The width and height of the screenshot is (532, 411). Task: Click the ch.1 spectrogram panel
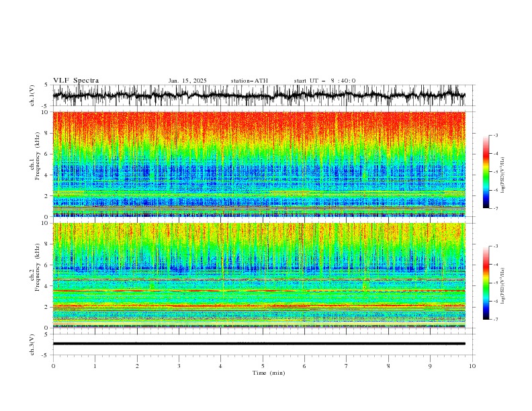click(x=259, y=164)
